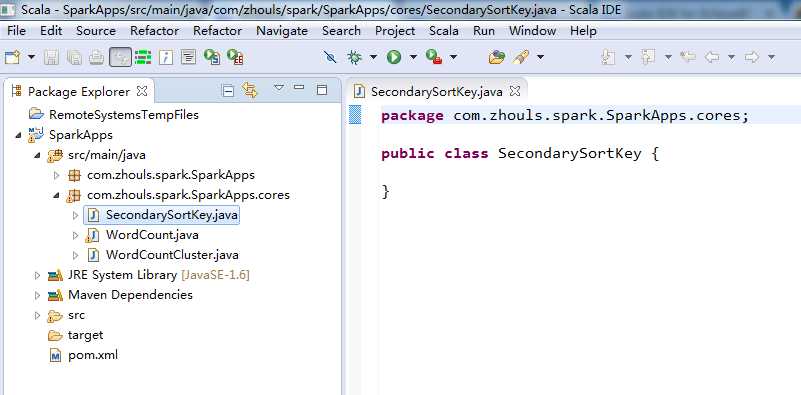This screenshot has width=801, height=395.
Task: Open the Scala menu
Action: click(x=444, y=31)
